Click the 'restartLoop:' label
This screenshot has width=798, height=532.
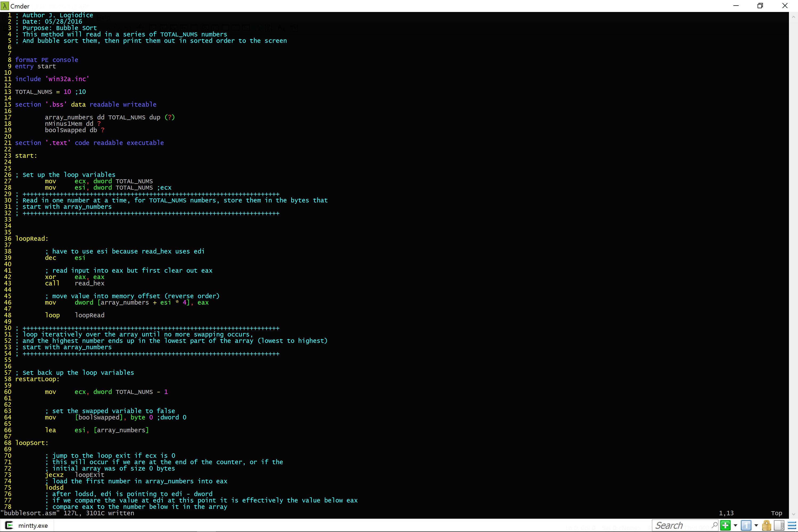pos(37,379)
